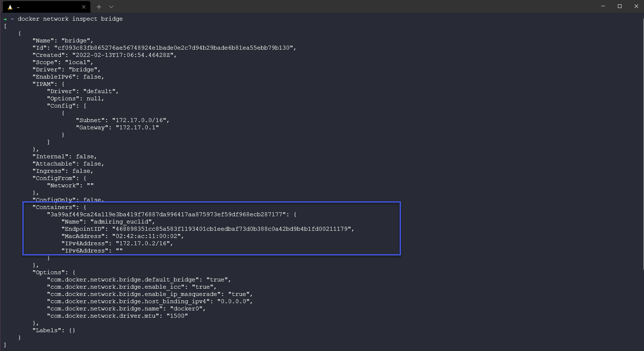Click the network Id hash value

(174, 48)
